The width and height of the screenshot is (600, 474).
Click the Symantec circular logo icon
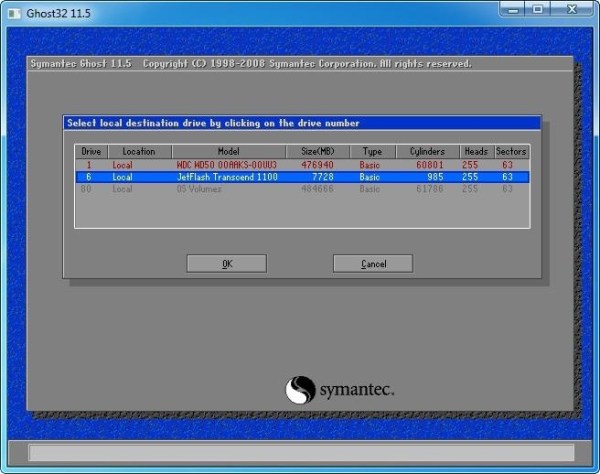click(300, 389)
